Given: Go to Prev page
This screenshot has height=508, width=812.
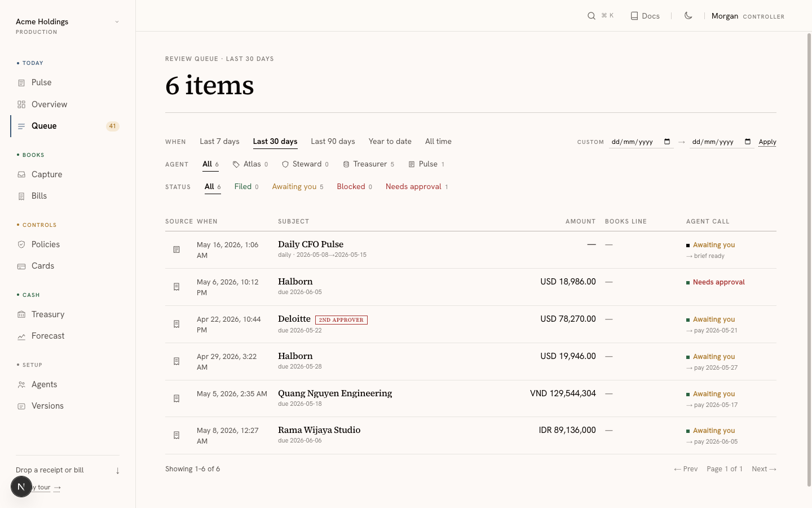Looking at the screenshot, I should (686, 469).
